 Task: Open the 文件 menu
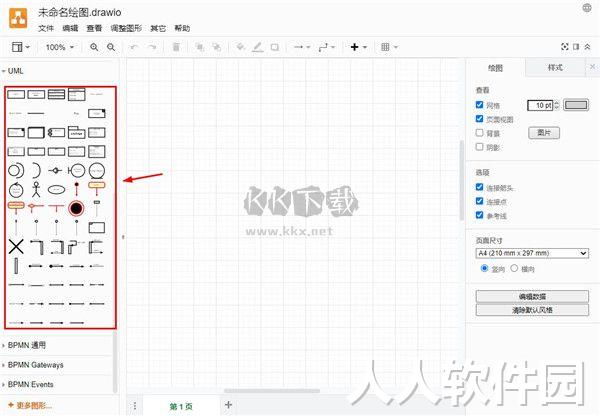[x=46, y=28]
